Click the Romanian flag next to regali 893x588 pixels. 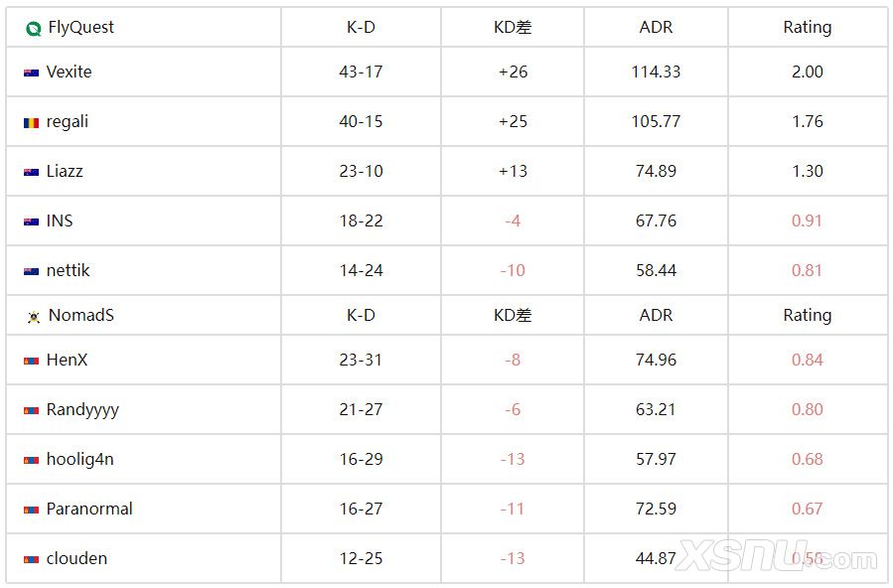(31, 122)
